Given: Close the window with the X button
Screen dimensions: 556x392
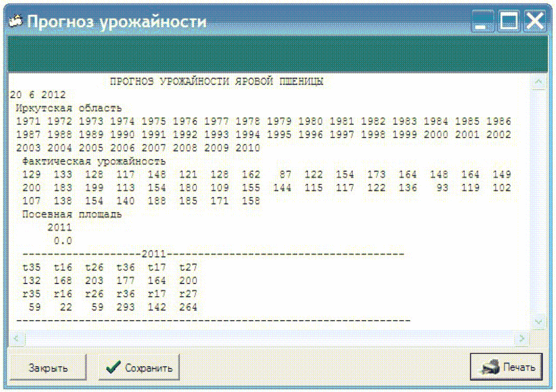Looking at the screenshot, I should [534, 21].
